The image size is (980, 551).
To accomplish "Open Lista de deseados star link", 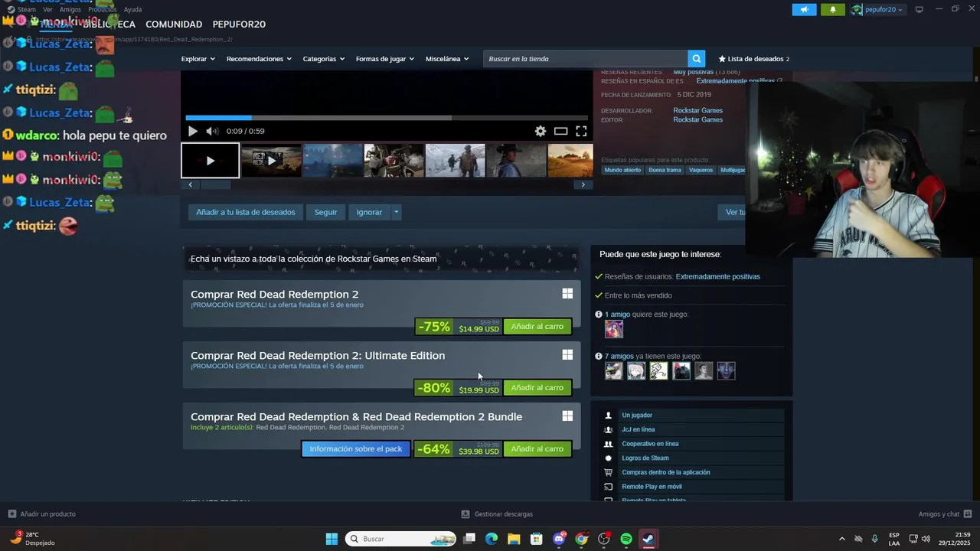I will [x=753, y=59].
